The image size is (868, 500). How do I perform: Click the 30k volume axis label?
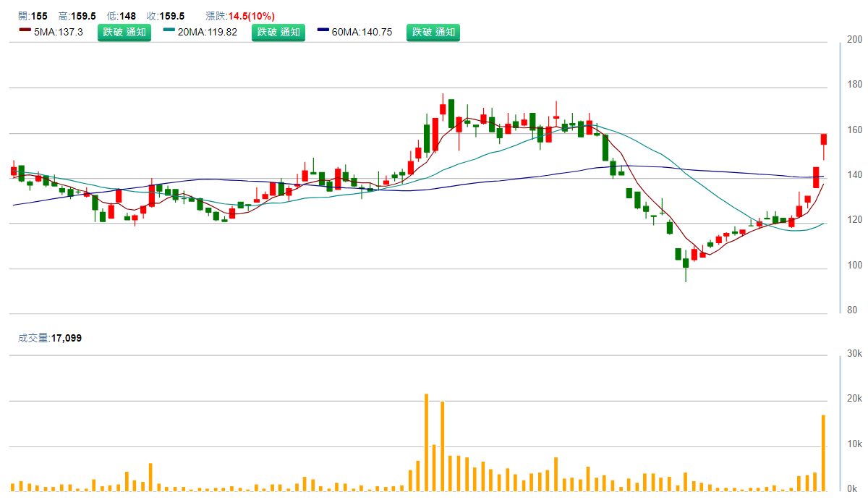pos(854,353)
